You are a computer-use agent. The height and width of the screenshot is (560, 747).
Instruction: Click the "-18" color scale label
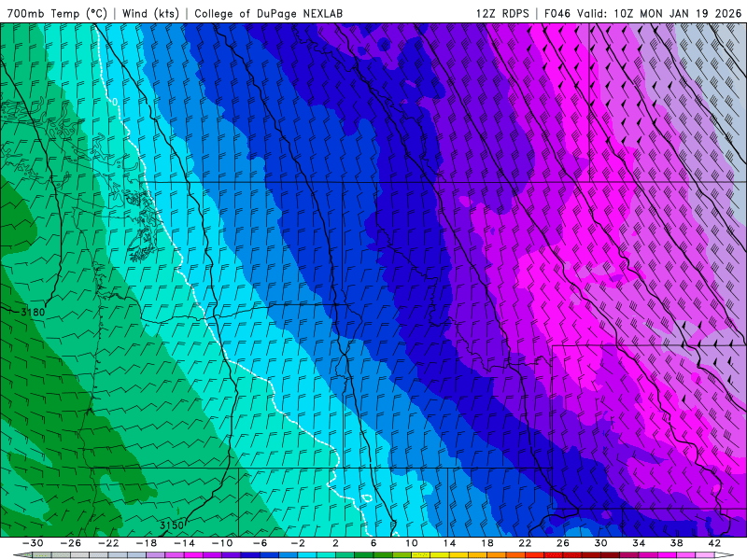[147, 543]
